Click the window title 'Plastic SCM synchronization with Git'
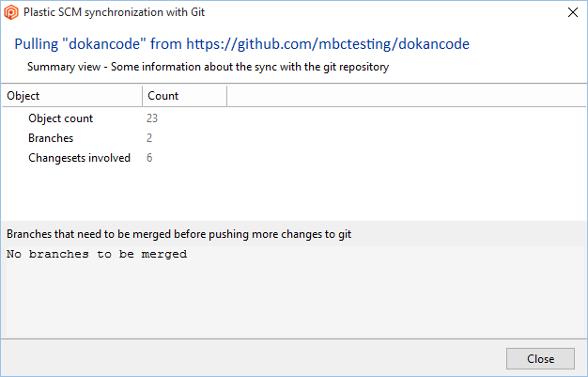Viewport: 588px width, 377px height. pyautogui.click(x=114, y=12)
